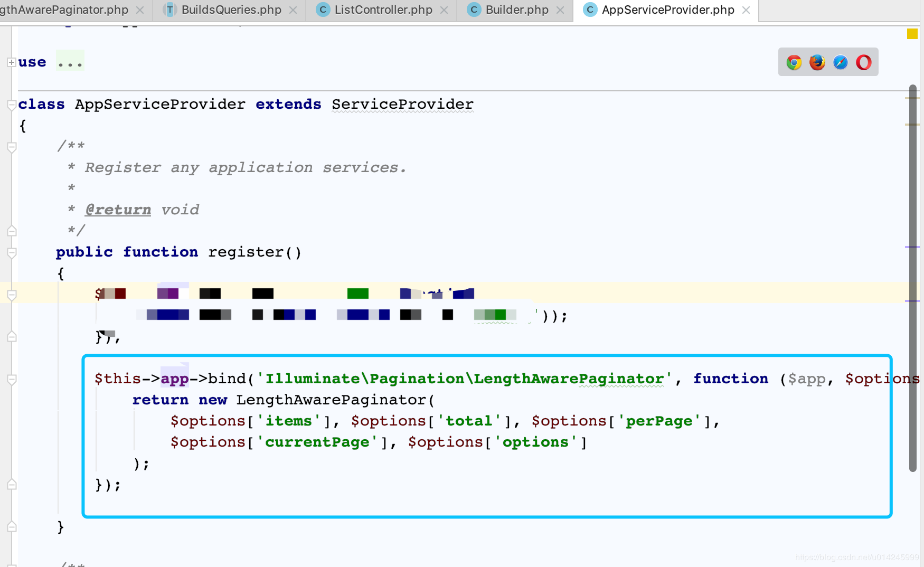This screenshot has width=924, height=567.
Task: Click the bind method call
Action: (x=227, y=379)
